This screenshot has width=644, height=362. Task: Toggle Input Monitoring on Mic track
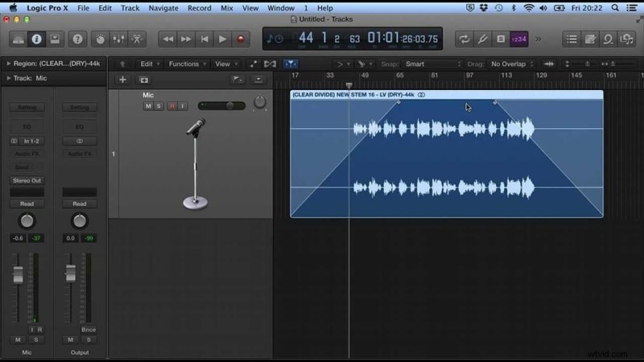pos(183,106)
